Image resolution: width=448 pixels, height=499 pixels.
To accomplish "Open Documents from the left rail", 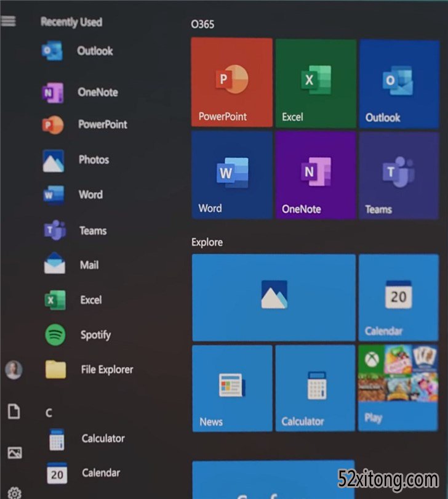I will (14, 412).
